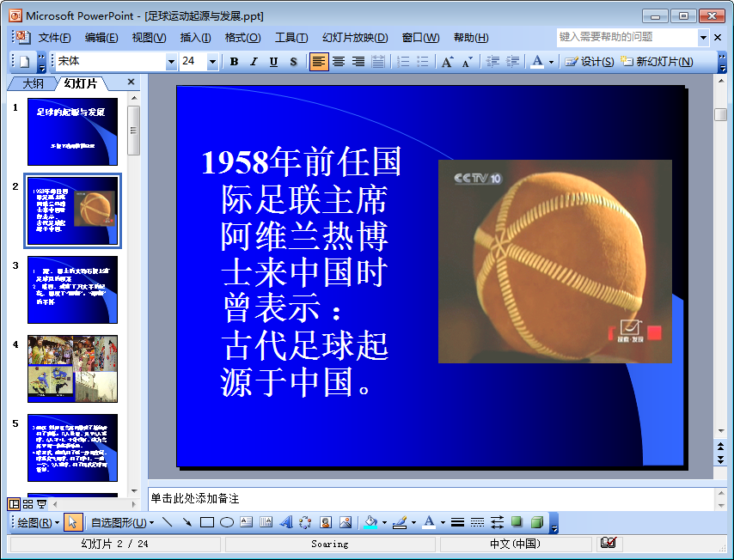Switch to Normal view icon
734x560 pixels.
tap(14, 504)
